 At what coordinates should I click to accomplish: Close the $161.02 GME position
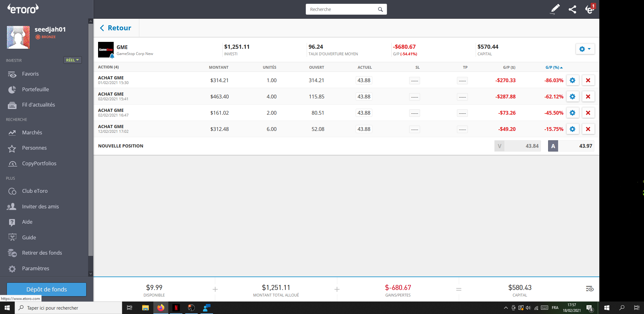click(x=588, y=113)
